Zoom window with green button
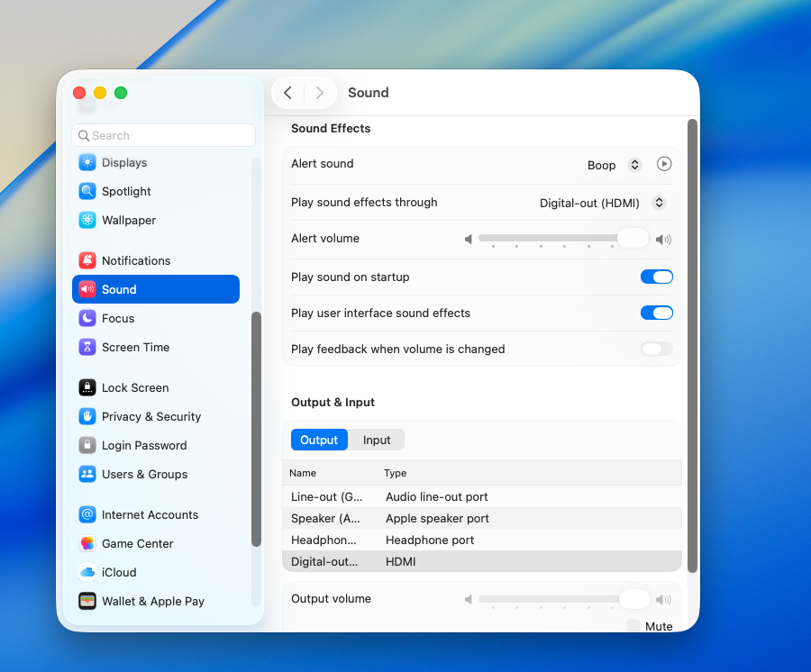Viewport: 811px width, 672px height. click(121, 93)
